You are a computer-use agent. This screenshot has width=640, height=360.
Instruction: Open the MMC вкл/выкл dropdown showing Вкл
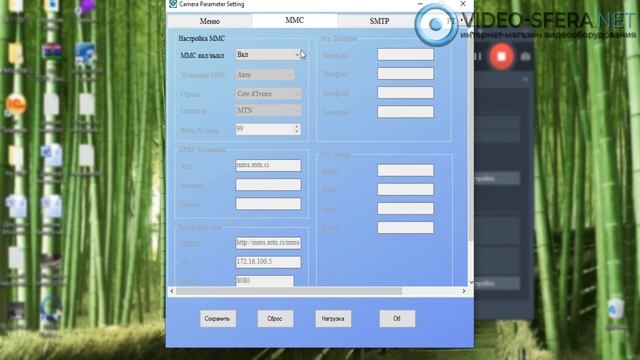(268, 55)
